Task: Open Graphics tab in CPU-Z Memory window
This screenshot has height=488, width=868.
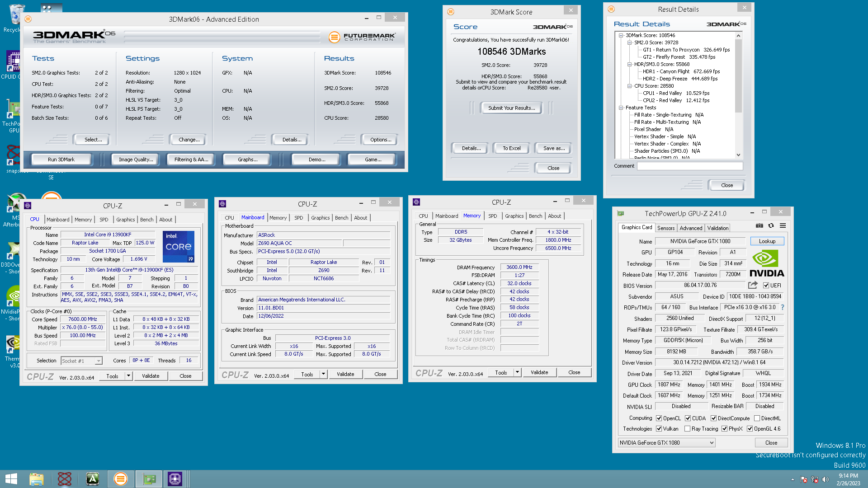Action: click(514, 216)
